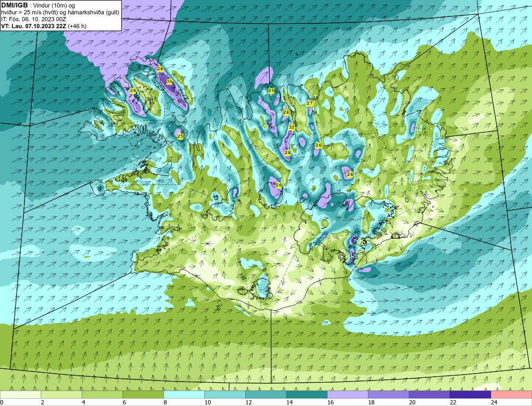Click the teal 12–14 legend swatch
This screenshot has width=532, height=406.
[x=265, y=394]
